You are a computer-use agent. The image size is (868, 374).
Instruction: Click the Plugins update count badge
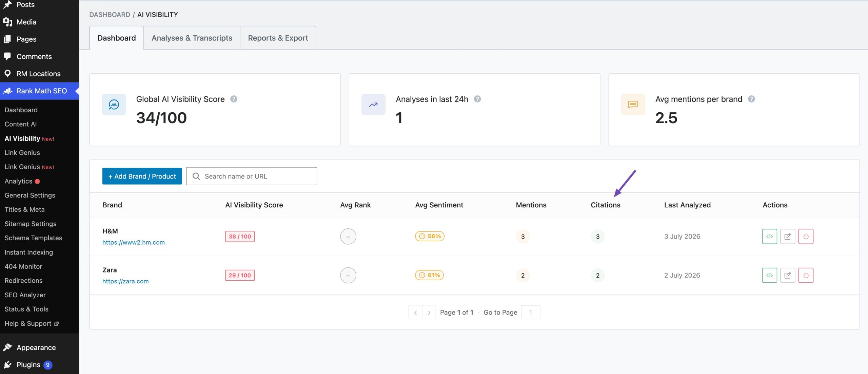pyautogui.click(x=48, y=365)
